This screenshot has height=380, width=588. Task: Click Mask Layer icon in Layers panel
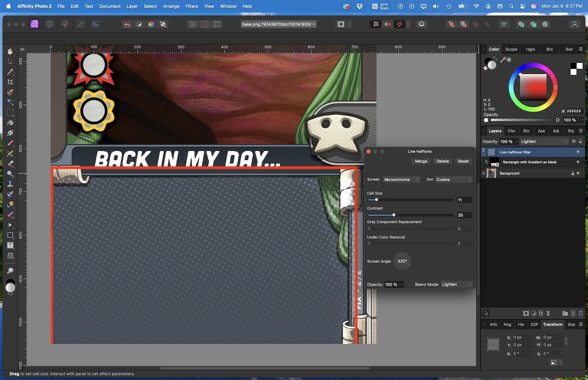pyautogui.click(x=526, y=313)
